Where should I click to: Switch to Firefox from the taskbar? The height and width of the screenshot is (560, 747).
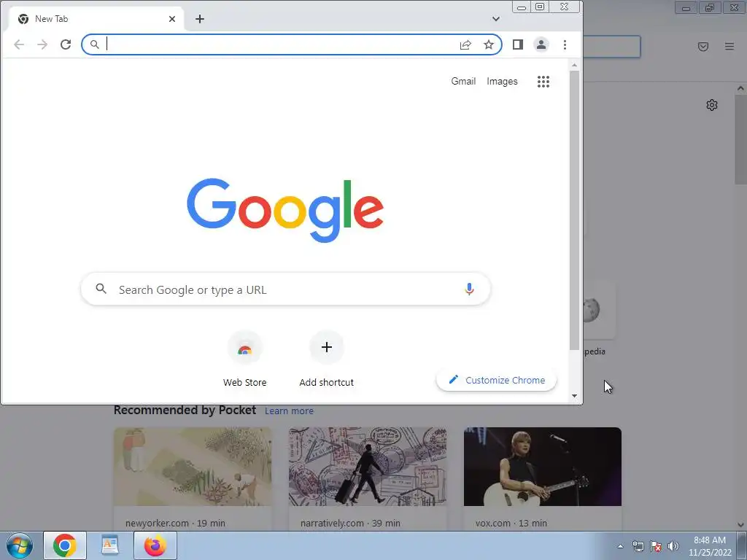click(x=155, y=545)
